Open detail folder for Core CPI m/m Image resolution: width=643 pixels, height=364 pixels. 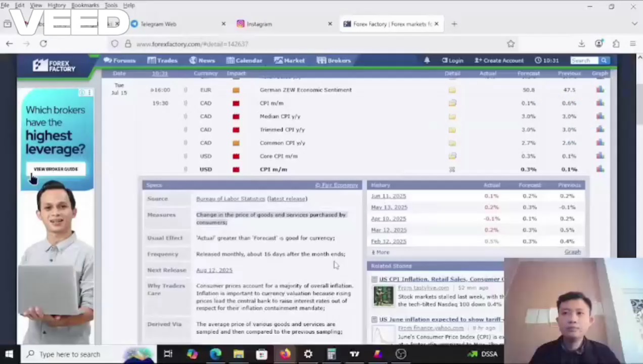[452, 156]
